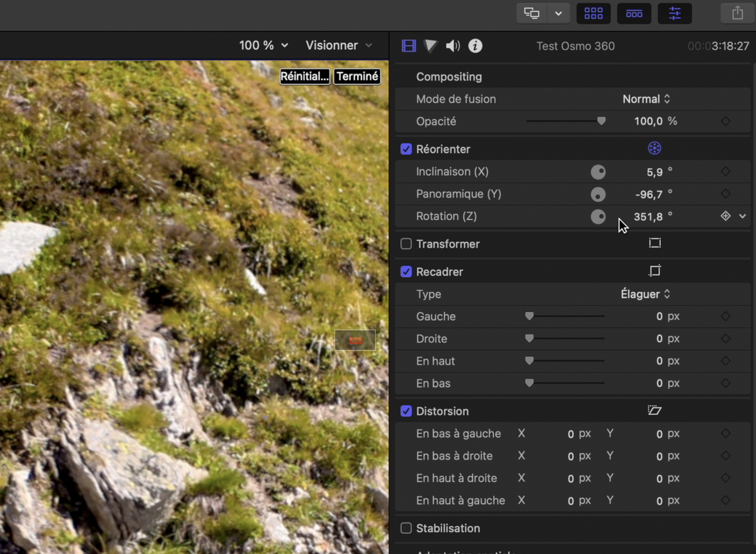Image resolution: width=756 pixels, height=554 pixels.
Task: Open the Mode de fusion Normal dropdown
Action: click(x=646, y=99)
